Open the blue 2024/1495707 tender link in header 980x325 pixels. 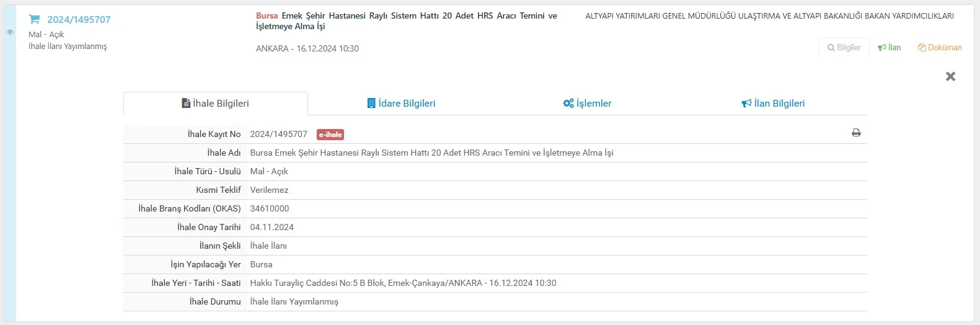point(79,20)
